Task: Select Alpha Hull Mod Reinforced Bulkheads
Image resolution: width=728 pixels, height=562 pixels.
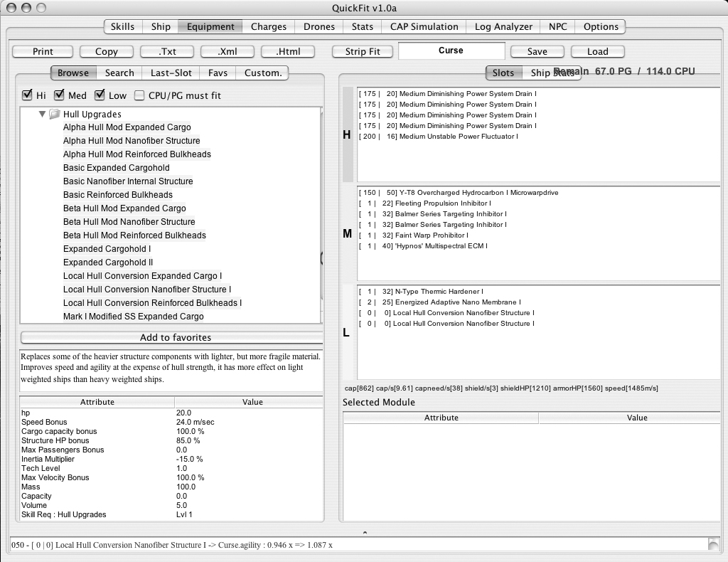Action: coord(137,154)
